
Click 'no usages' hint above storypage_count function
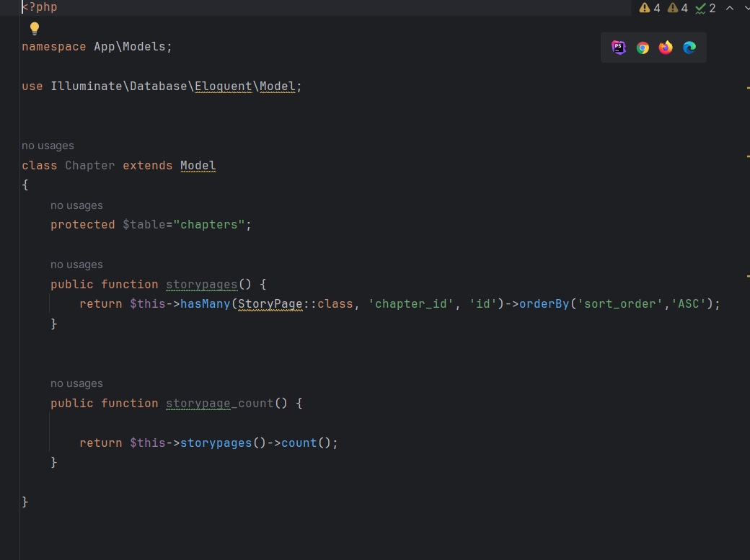coord(76,383)
